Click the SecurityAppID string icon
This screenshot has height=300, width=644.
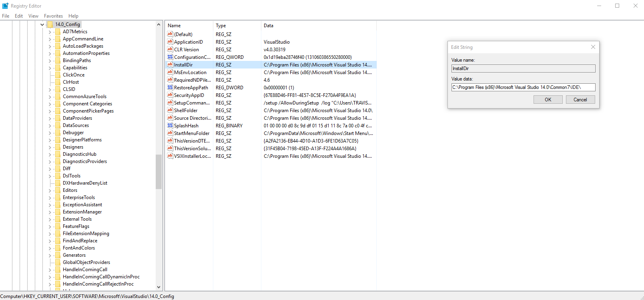pos(170,95)
